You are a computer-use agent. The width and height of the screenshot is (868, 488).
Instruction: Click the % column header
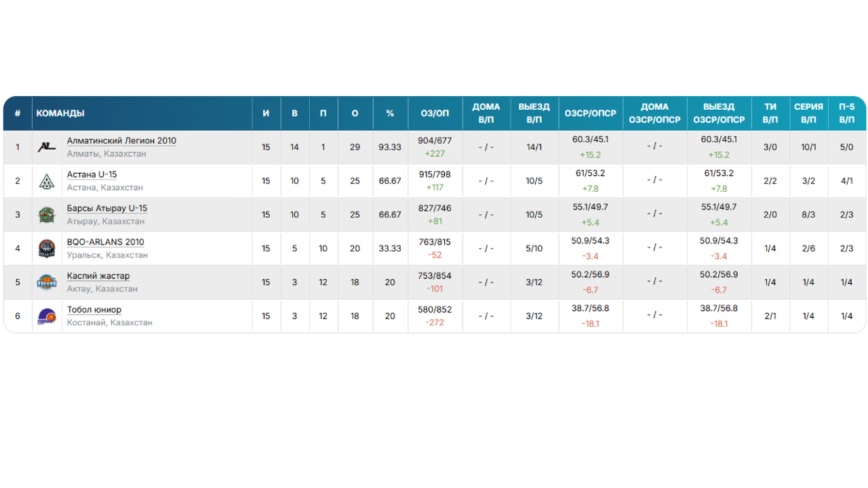(390, 113)
